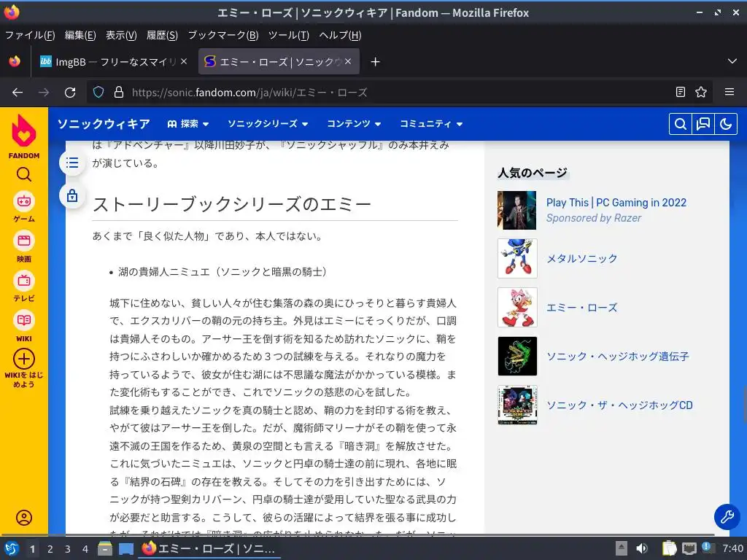Click the Firefox window taskbar entry
Image resolution: width=747 pixels, height=560 pixels.
tap(209, 549)
